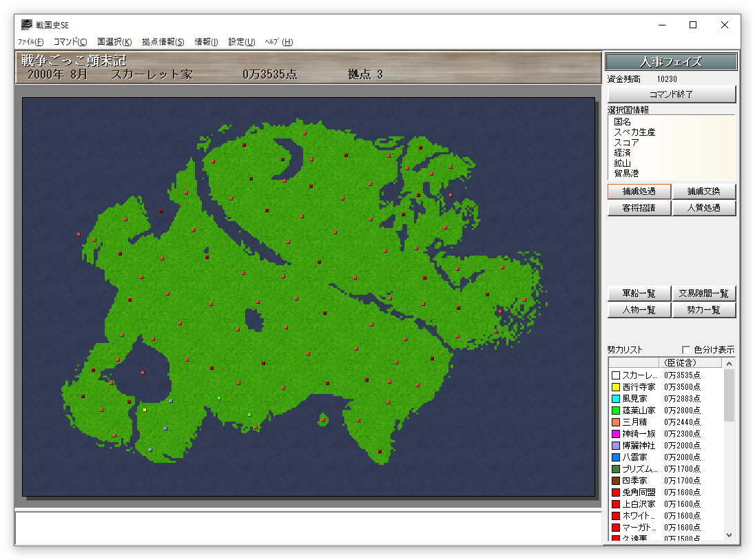Click the green 蓬莱山家 faction color box

click(x=616, y=411)
